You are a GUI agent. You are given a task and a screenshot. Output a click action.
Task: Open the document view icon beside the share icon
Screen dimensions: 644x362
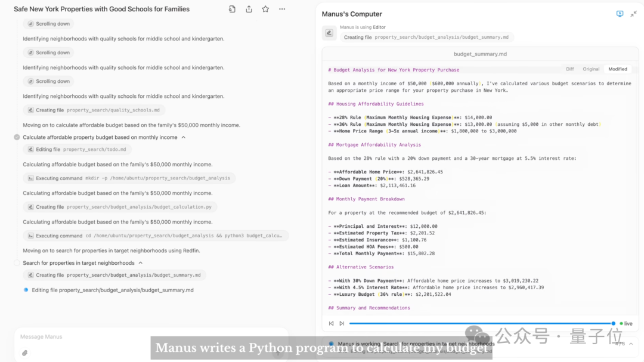232,9
